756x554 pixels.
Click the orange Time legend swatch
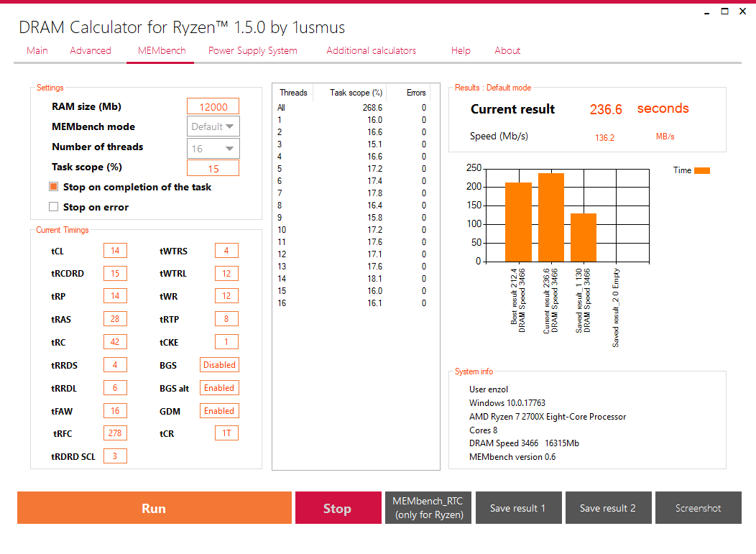coord(701,171)
